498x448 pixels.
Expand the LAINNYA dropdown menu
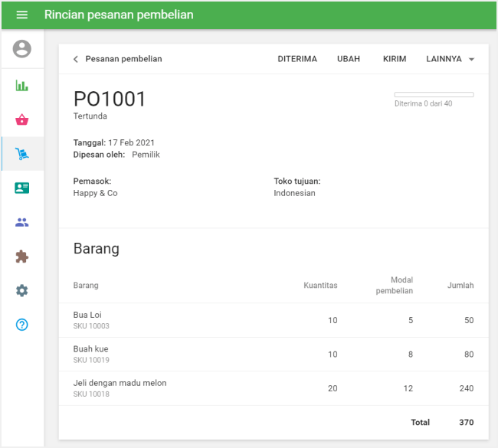pyautogui.click(x=450, y=59)
